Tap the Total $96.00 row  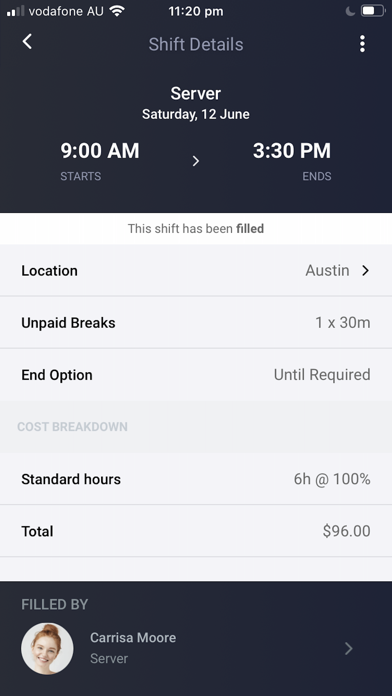(x=196, y=531)
